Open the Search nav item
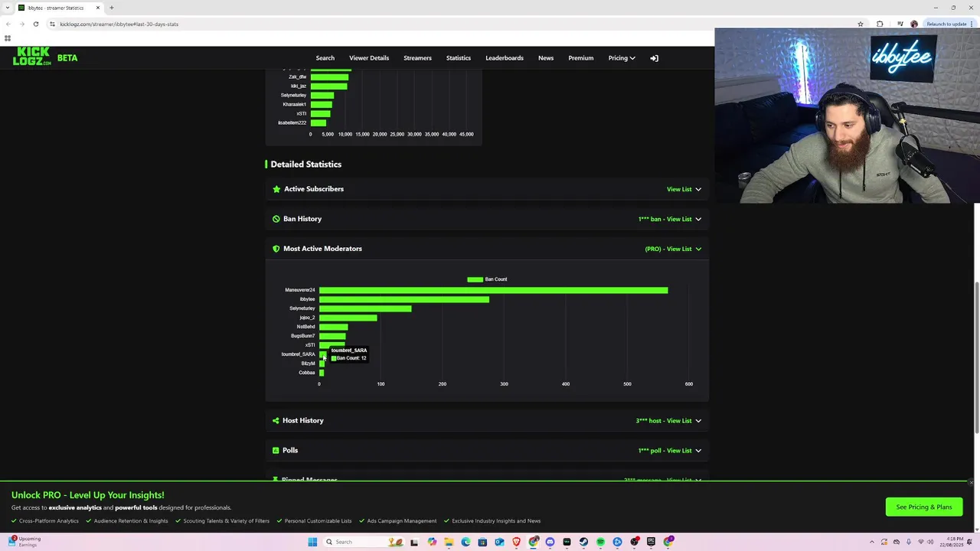980x551 pixels. 325,58
